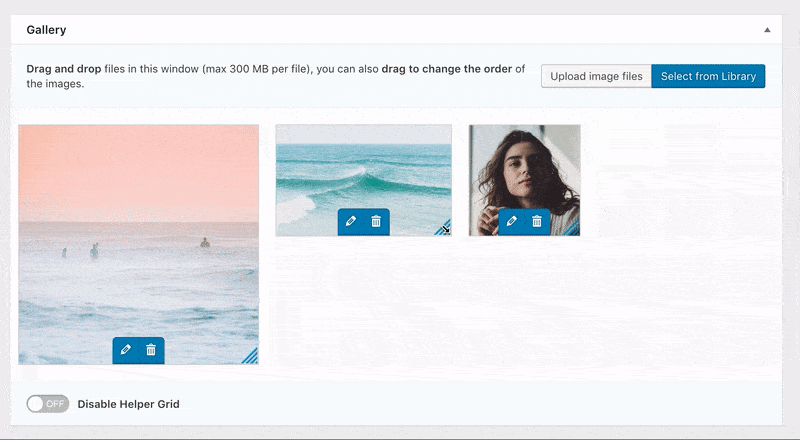
Task: Select the pink sunset surfers thumbnail
Action: tap(138, 220)
